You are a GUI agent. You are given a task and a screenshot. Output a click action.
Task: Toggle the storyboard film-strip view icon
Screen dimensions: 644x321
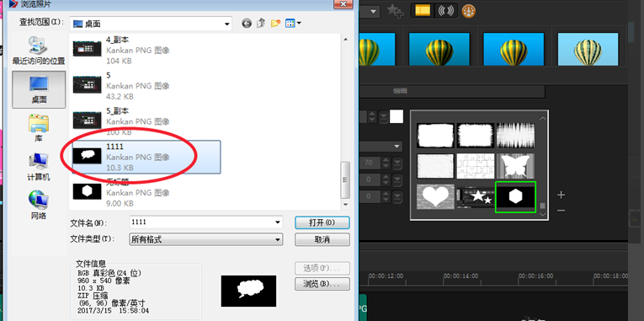click(x=423, y=11)
